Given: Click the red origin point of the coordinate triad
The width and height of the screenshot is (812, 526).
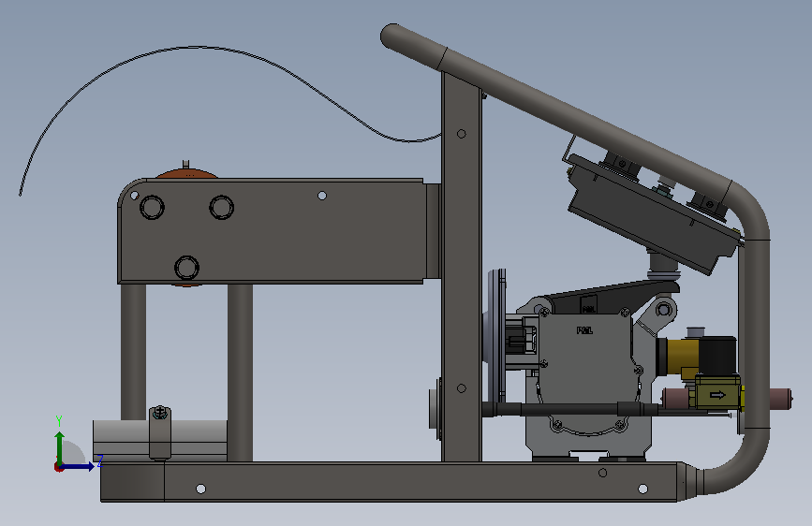Looking at the screenshot, I should pos(58,467).
